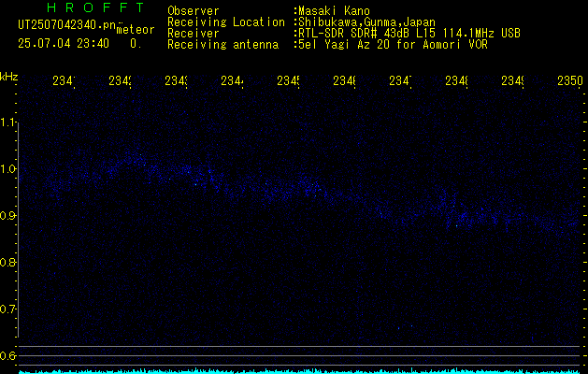Click the meteor count value 0.
The height and width of the screenshot is (374, 588).
pyautogui.click(x=136, y=44)
